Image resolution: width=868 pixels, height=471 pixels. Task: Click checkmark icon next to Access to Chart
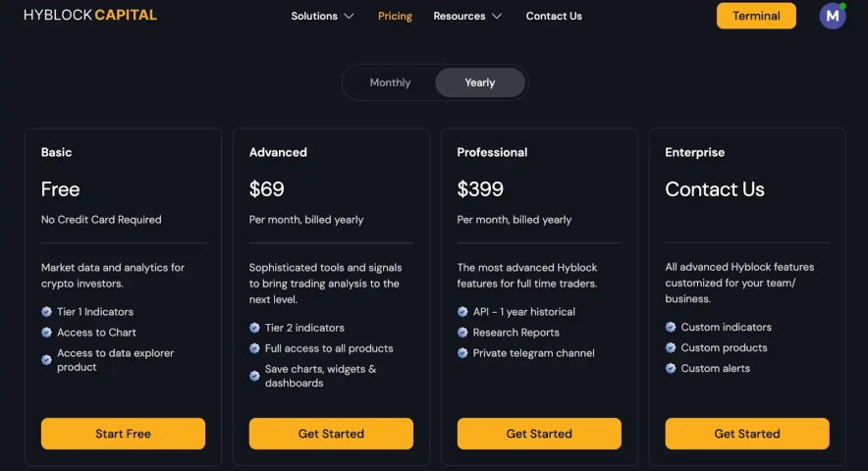pyautogui.click(x=47, y=333)
